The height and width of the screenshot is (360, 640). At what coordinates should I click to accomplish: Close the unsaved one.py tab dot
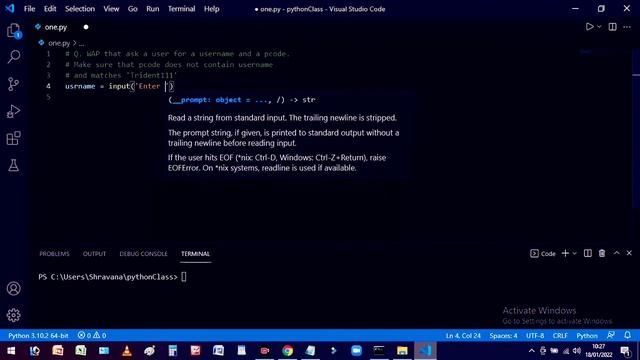click(x=86, y=27)
